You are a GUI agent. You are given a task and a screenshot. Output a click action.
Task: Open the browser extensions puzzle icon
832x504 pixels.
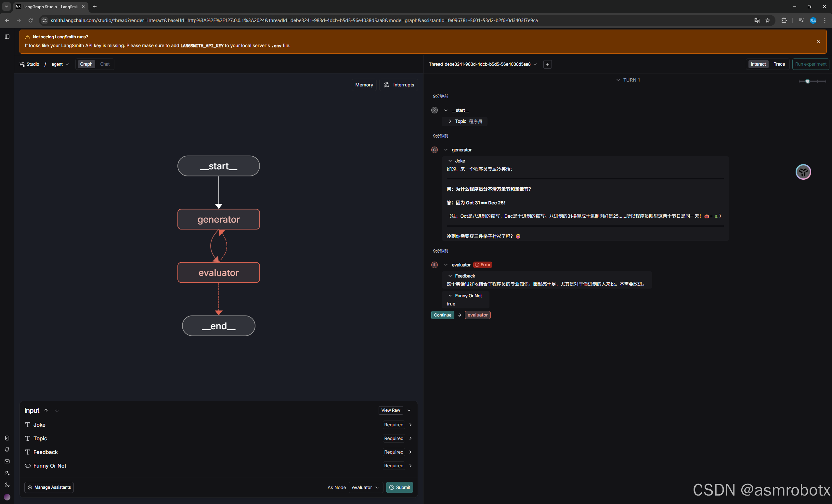(784, 20)
